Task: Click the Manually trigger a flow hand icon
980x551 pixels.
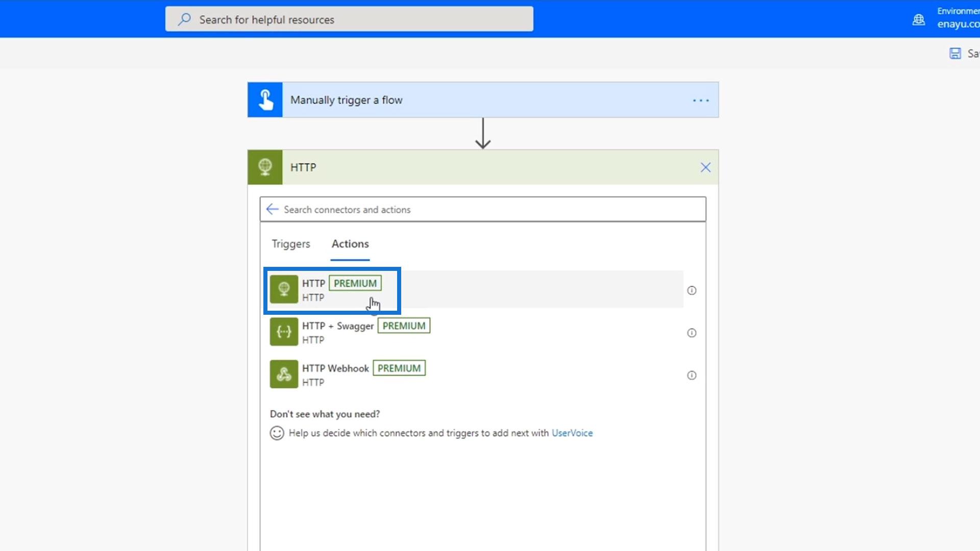Action: (x=265, y=100)
